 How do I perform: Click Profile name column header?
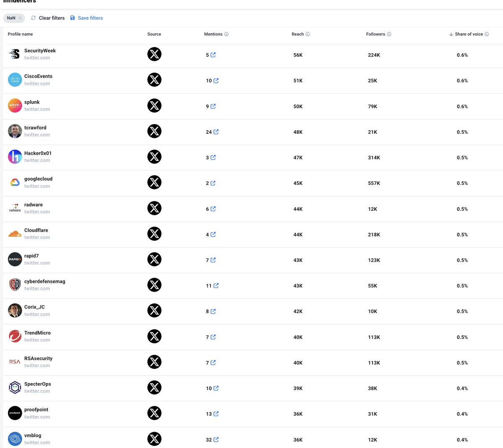coord(20,34)
